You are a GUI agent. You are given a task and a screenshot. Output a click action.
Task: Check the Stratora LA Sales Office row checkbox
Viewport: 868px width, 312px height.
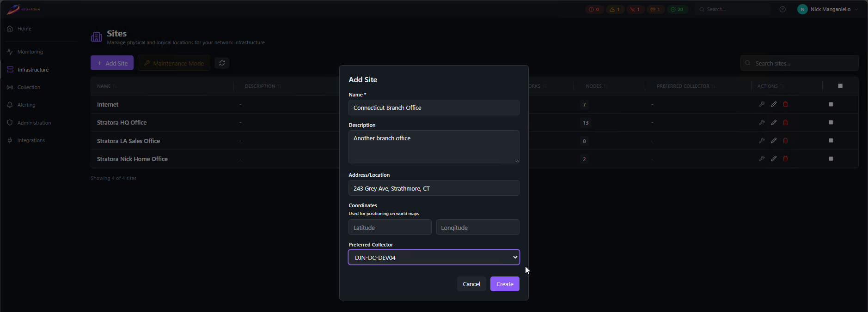tap(831, 140)
